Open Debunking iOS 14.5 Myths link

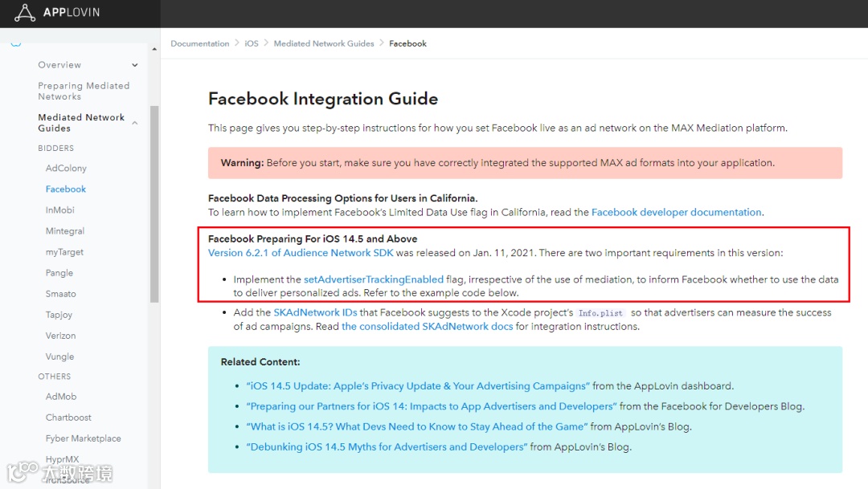tap(387, 447)
